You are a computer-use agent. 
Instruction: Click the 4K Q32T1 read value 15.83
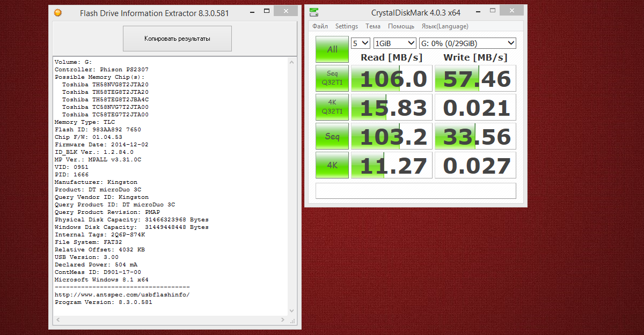click(392, 108)
